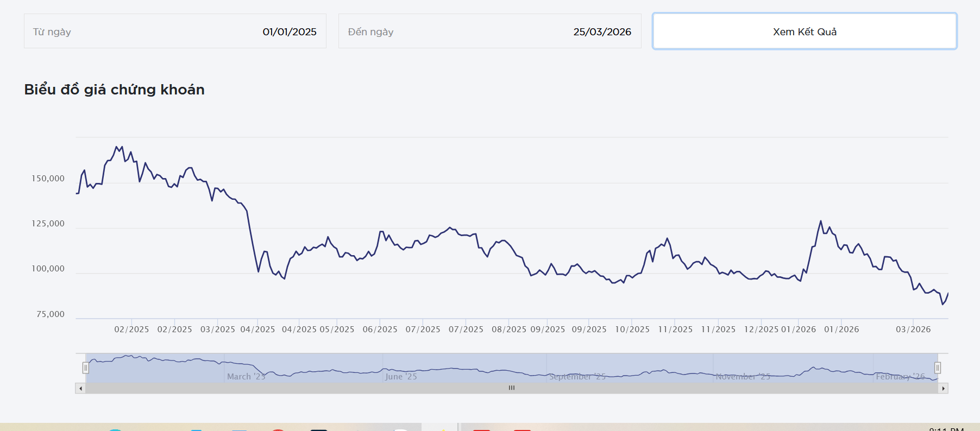The width and height of the screenshot is (980, 431).
Task: Click the right range navigator handle
Action: pos(937,368)
